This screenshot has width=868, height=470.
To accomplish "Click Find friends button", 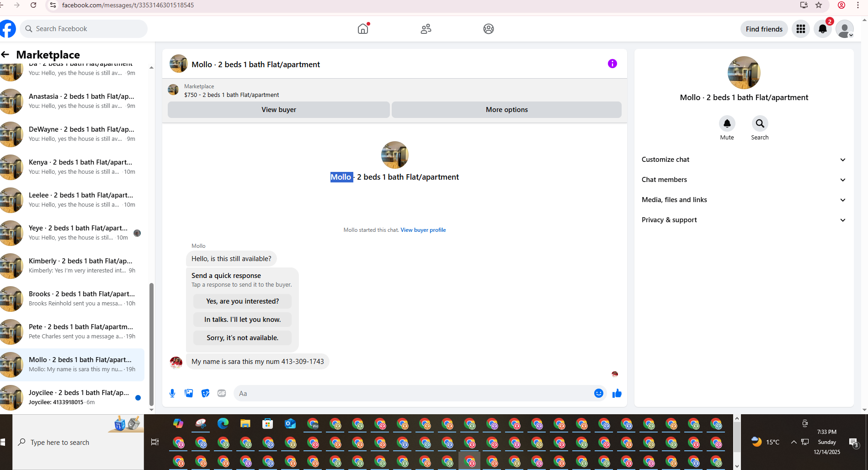I will 764,29.
